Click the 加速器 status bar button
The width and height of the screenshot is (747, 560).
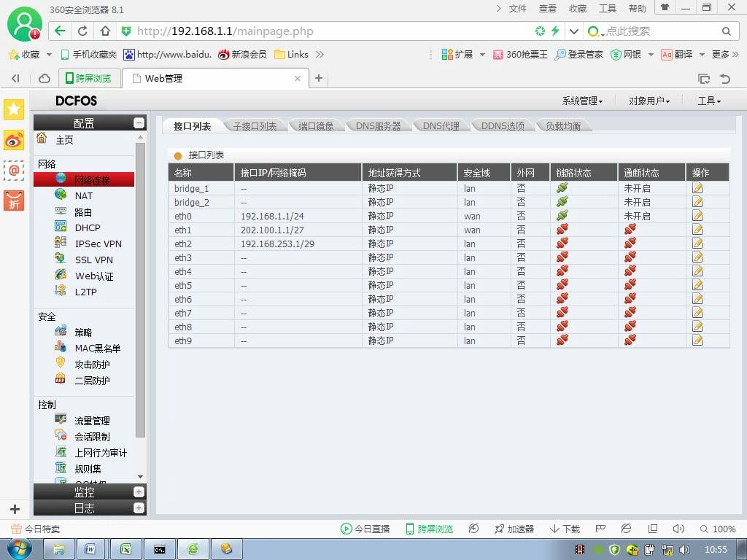(514, 529)
